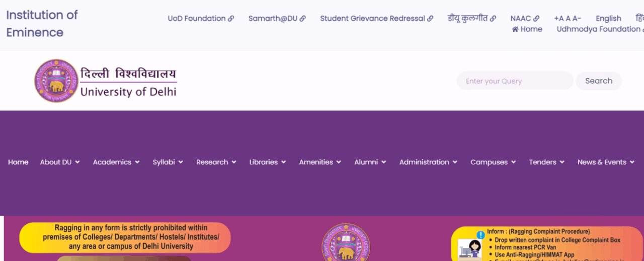644x261 pixels.
Task: Expand the About DU menu
Action: click(x=60, y=162)
